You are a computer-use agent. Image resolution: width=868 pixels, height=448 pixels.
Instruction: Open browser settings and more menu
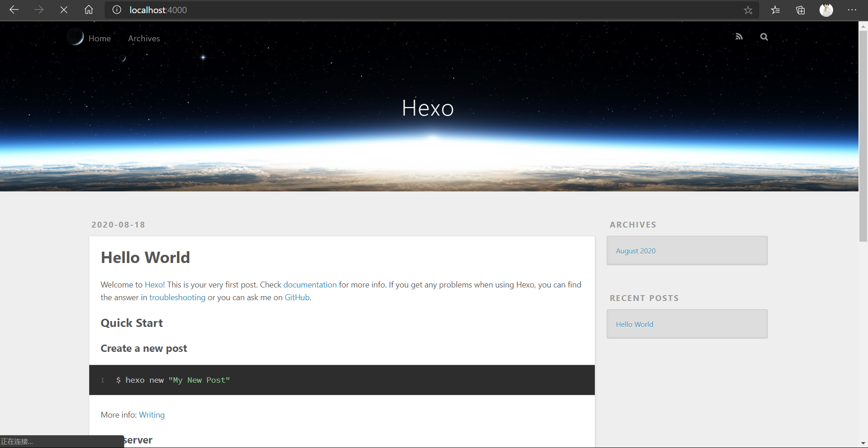(x=852, y=10)
